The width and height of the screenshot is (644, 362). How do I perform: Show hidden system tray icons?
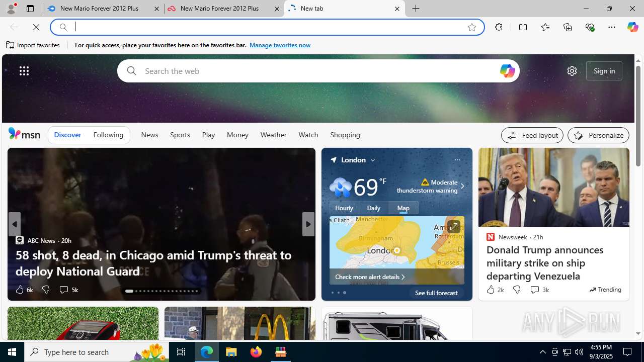point(542,352)
